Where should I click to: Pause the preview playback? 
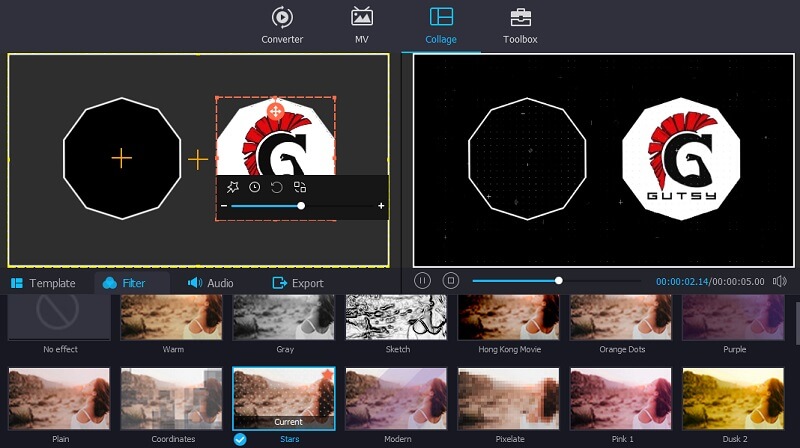tap(423, 281)
